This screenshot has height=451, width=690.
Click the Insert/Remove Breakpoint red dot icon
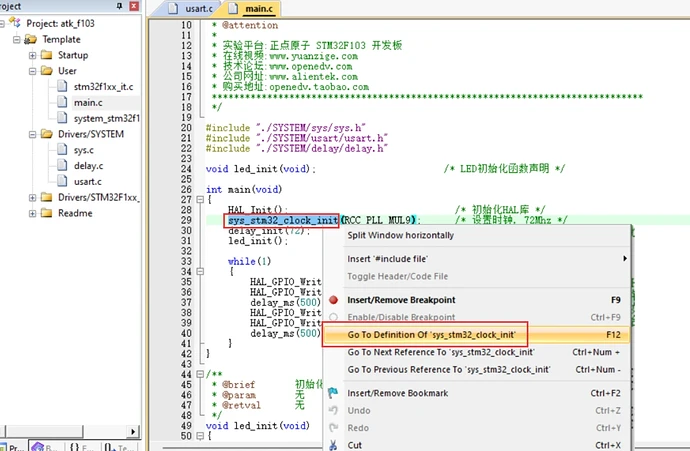pyautogui.click(x=333, y=300)
